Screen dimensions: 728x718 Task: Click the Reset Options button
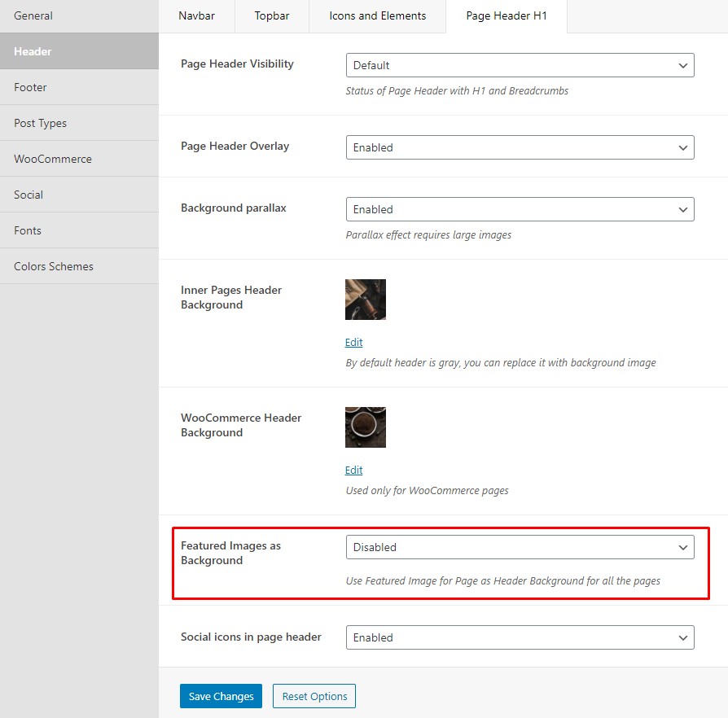(x=314, y=696)
